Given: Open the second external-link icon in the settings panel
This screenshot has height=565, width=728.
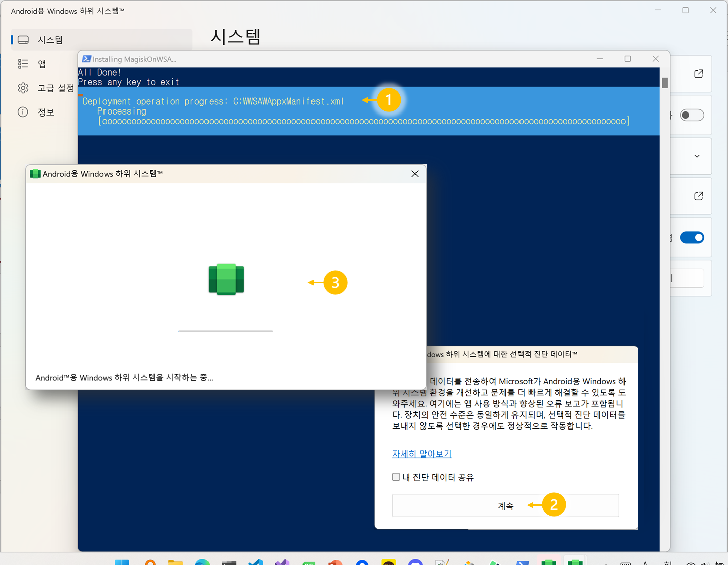Looking at the screenshot, I should click(x=699, y=196).
